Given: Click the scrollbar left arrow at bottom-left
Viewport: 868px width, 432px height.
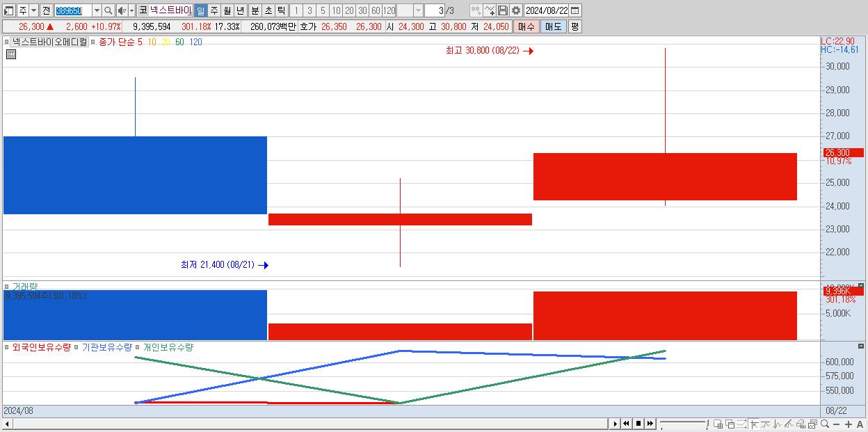Looking at the screenshot, I should click(x=7, y=424).
